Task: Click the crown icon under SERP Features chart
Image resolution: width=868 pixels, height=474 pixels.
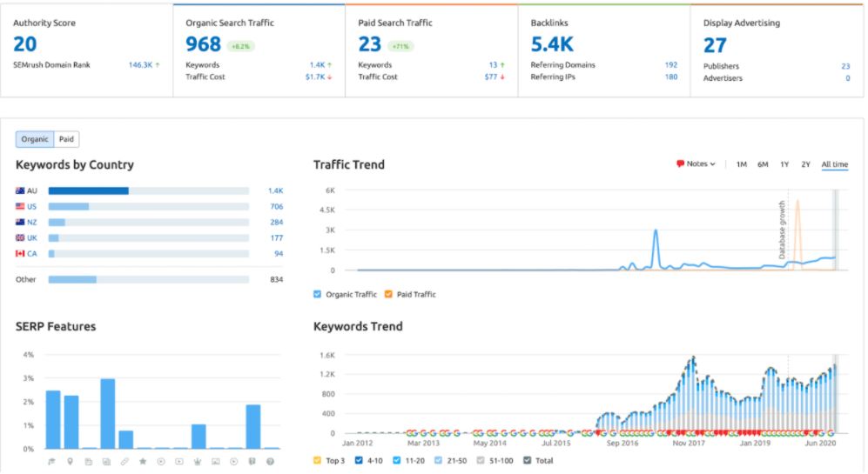Action: 198,461
